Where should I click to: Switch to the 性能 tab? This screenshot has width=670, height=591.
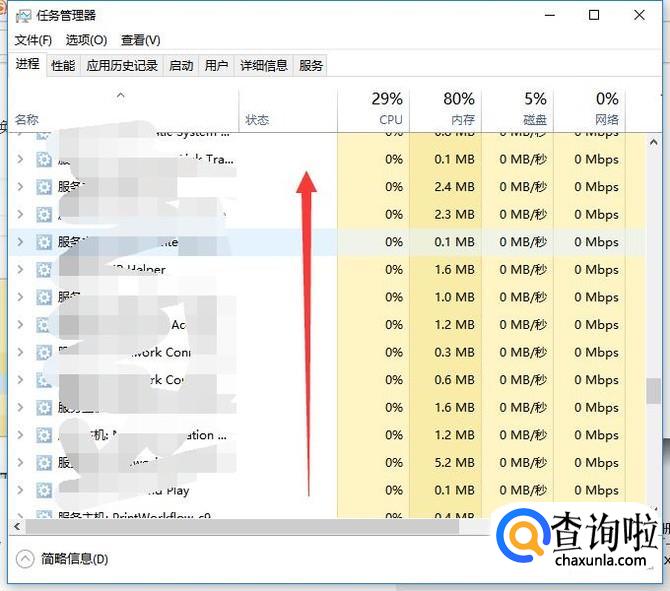click(x=63, y=66)
